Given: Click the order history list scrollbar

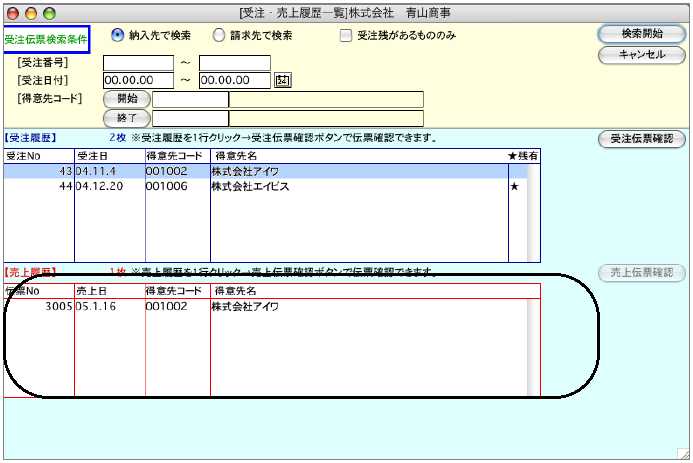Looking at the screenshot, I should (x=533, y=210).
